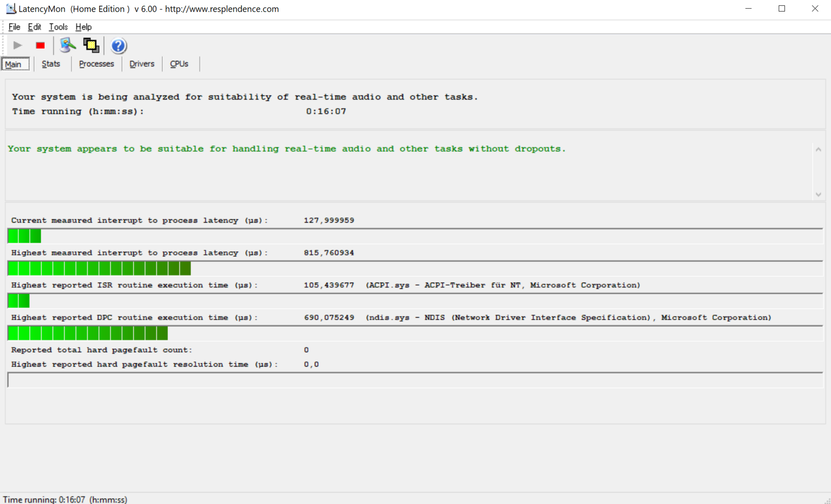The image size is (831, 504).
Task: Open the Edit menu
Action: pos(34,27)
